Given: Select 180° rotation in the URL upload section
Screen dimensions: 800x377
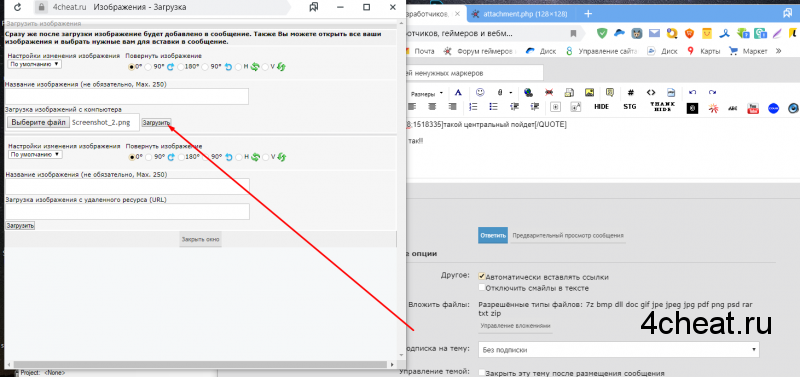Looking at the screenshot, I should click(x=181, y=157).
